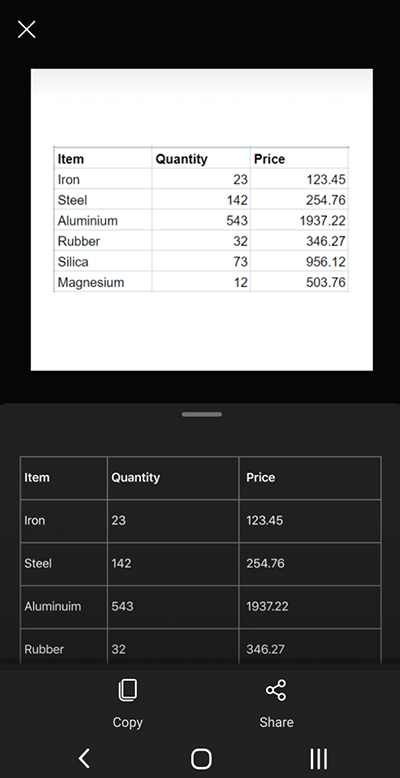Select the "Price" header cell in extracted table
Image resolution: width=400 pixels, height=778 pixels.
pos(310,478)
